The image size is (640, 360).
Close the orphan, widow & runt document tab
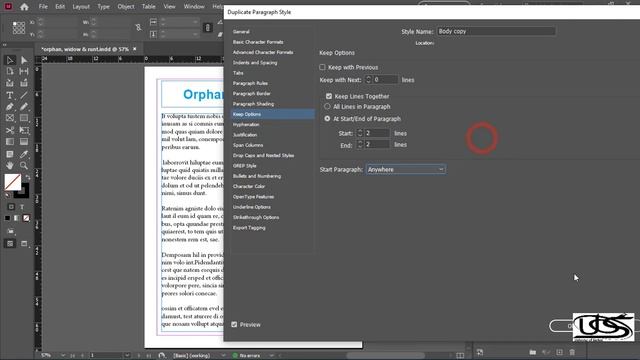coord(135,49)
